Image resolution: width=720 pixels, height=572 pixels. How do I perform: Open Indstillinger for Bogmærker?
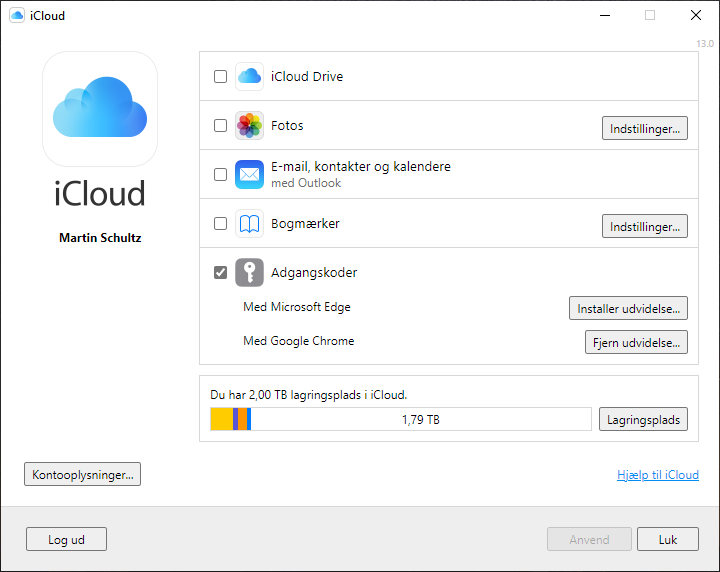click(x=645, y=226)
